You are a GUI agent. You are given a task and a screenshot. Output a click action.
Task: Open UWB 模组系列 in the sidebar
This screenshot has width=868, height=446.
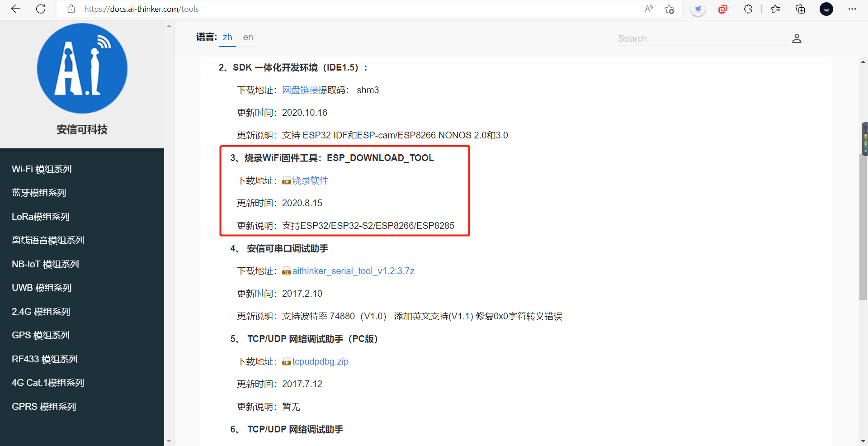(x=42, y=288)
